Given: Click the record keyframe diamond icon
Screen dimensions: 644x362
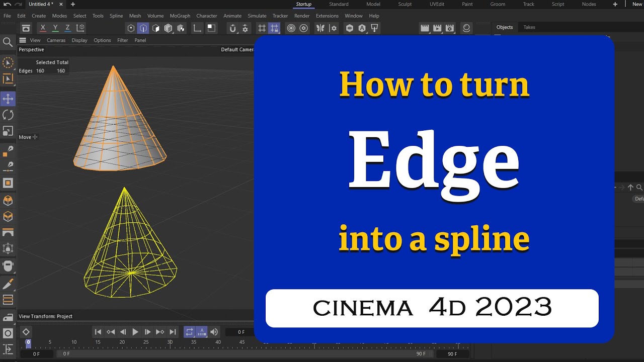Looking at the screenshot, I should [x=26, y=332].
